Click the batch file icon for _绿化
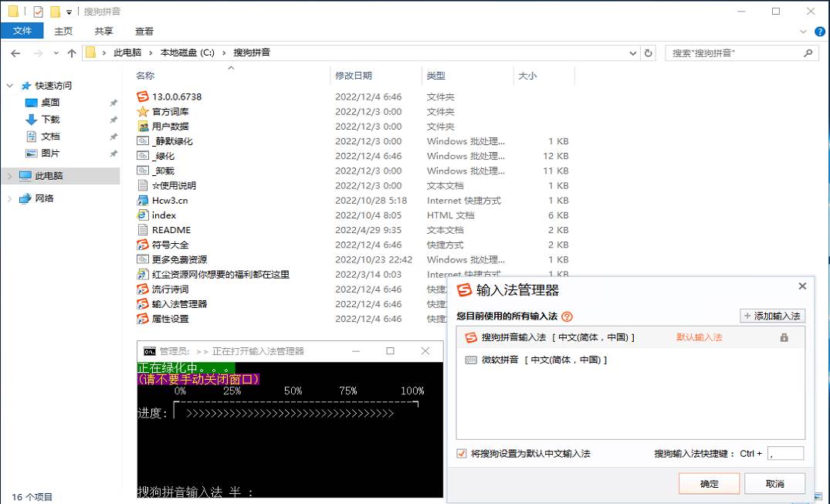This screenshot has width=830, height=504. (x=142, y=156)
